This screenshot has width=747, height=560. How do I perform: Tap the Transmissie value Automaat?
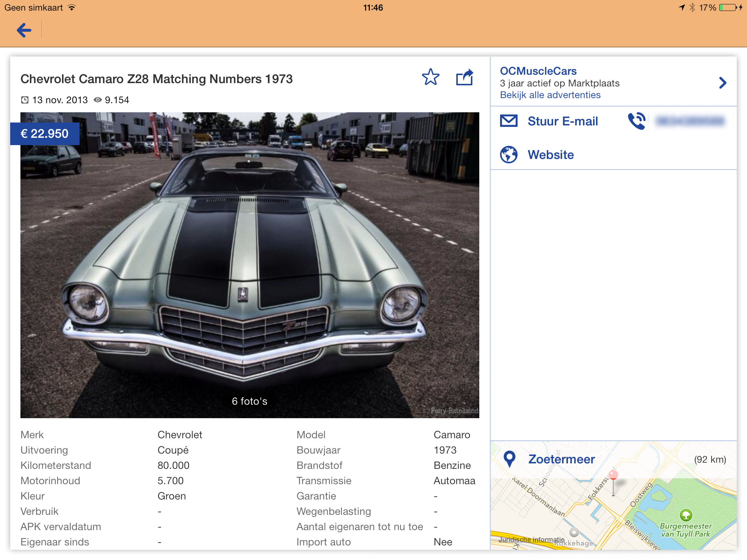[454, 481]
